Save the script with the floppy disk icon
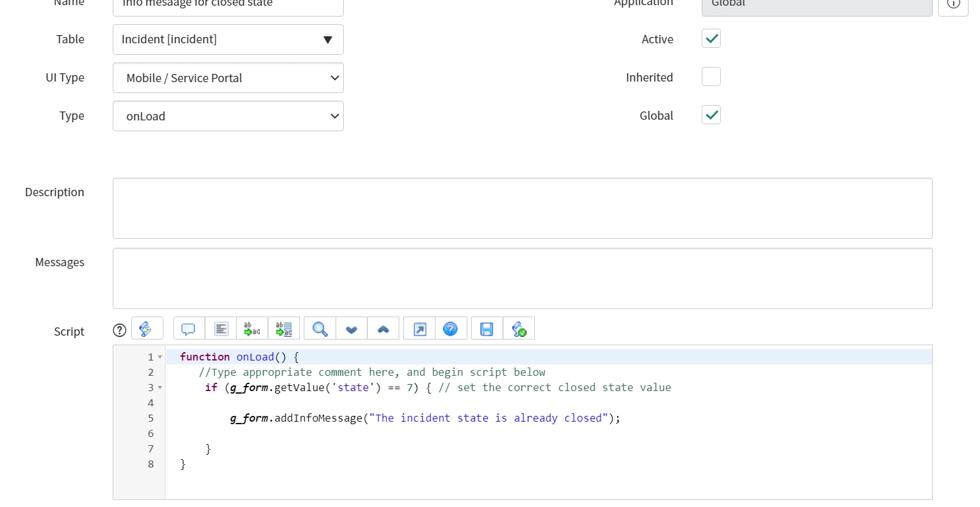Screen dimensions: 980x507 coord(487,329)
